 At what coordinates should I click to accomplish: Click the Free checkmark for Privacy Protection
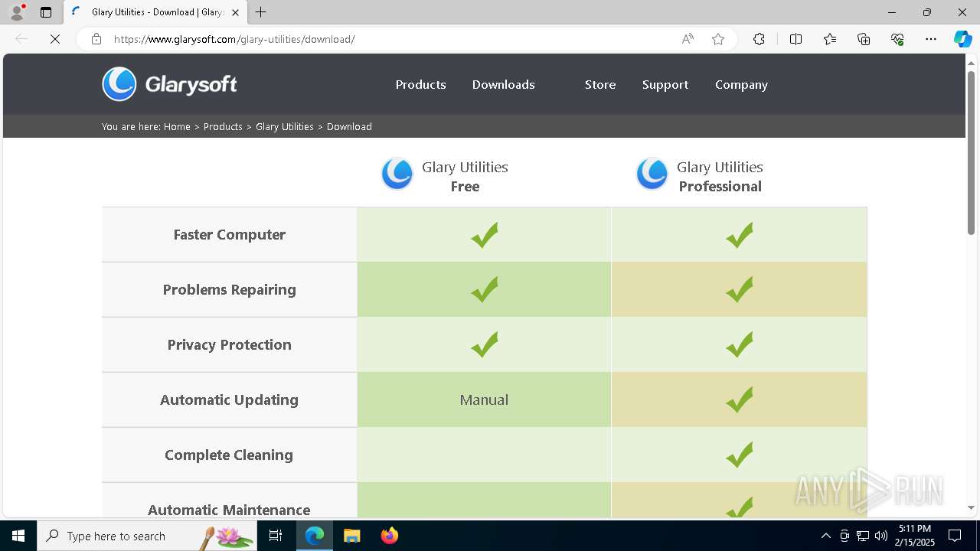click(x=485, y=345)
